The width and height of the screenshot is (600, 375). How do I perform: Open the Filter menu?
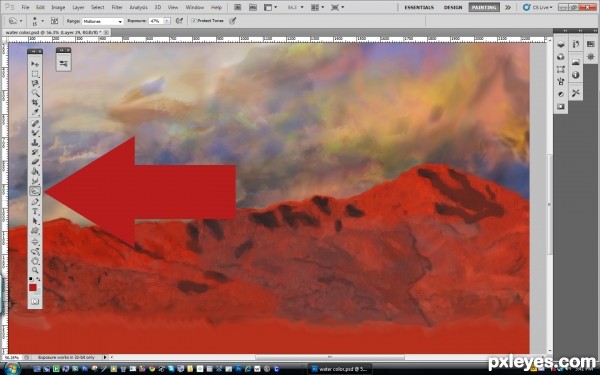[117, 7]
